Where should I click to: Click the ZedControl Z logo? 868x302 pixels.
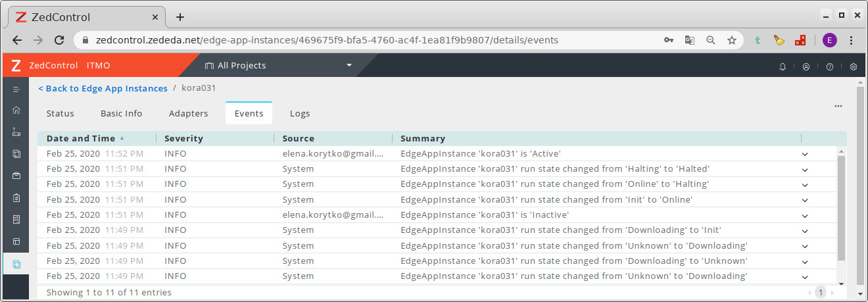16,66
